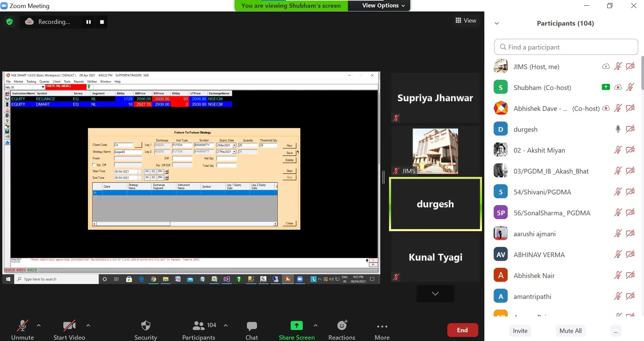Click Close in the strategy dialog

[x=289, y=223]
